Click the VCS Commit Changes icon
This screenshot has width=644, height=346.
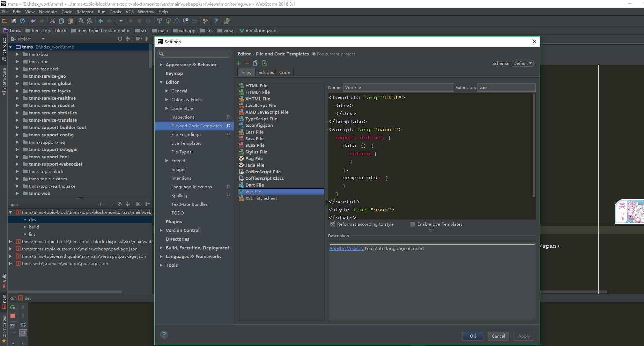[x=168, y=21]
